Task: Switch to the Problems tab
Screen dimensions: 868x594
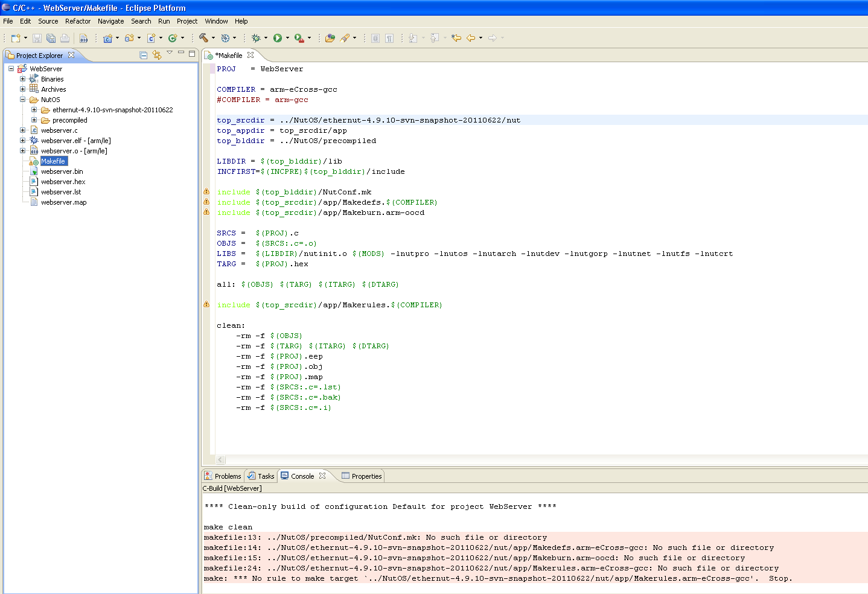Action: tap(223, 476)
